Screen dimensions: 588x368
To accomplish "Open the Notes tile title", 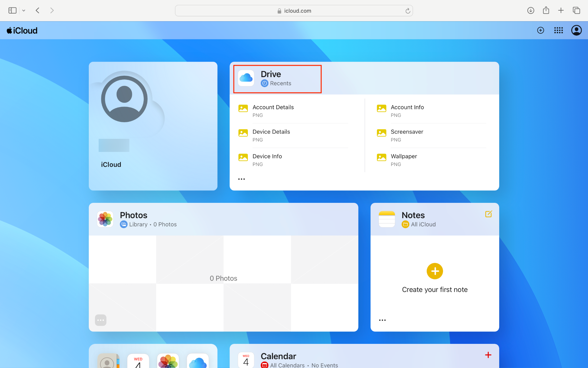I will click(x=413, y=215).
